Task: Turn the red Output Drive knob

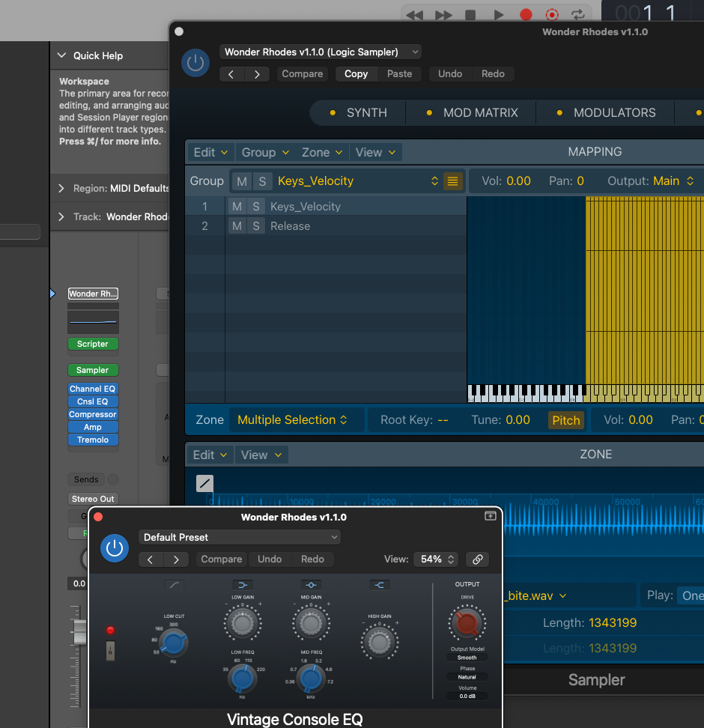Action: (467, 623)
